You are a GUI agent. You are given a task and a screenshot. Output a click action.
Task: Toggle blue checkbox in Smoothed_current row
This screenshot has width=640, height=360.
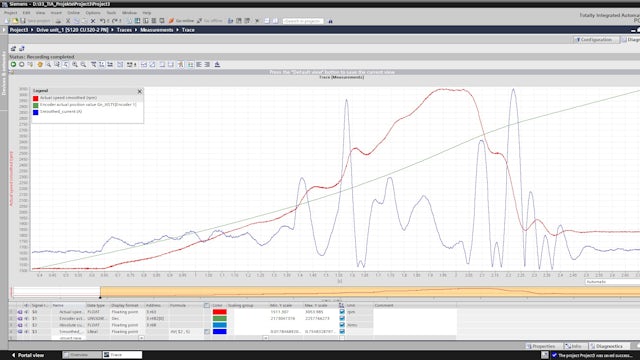point(342,332)
